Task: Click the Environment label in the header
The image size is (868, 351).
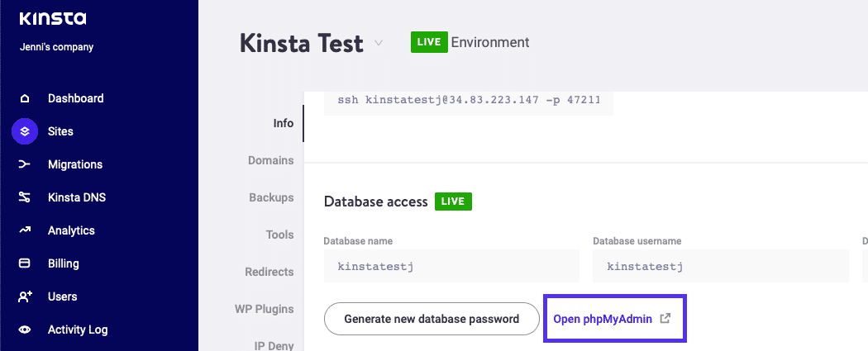Action: click(x=490, y=42)
